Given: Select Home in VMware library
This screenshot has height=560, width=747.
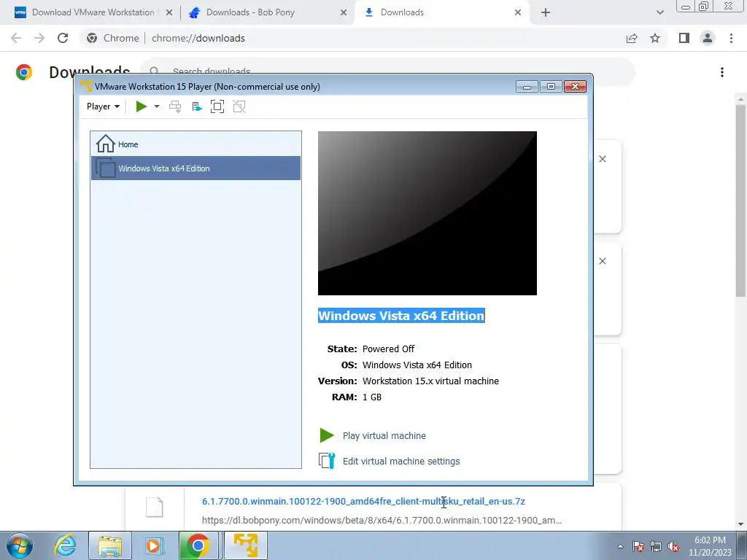Looking at the screenshot, I should tap(196, 144).
